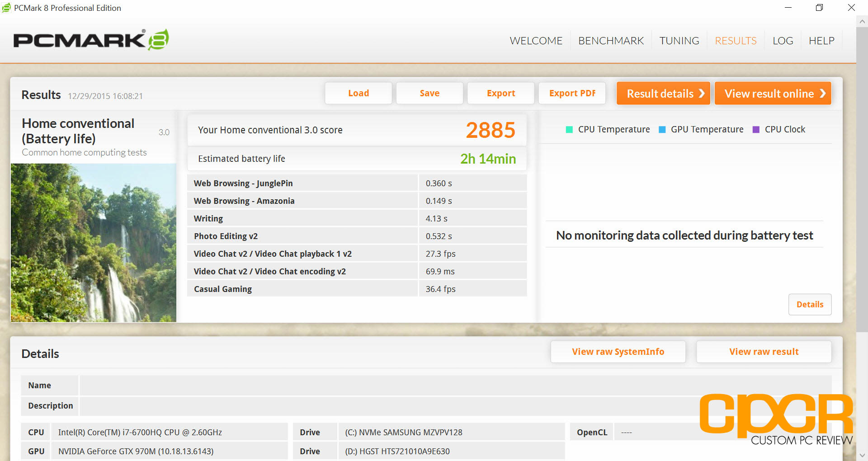Select the Web Browsing - JunglePin row
Viewport: 868px width, 461px height.
tap(357, 183)
